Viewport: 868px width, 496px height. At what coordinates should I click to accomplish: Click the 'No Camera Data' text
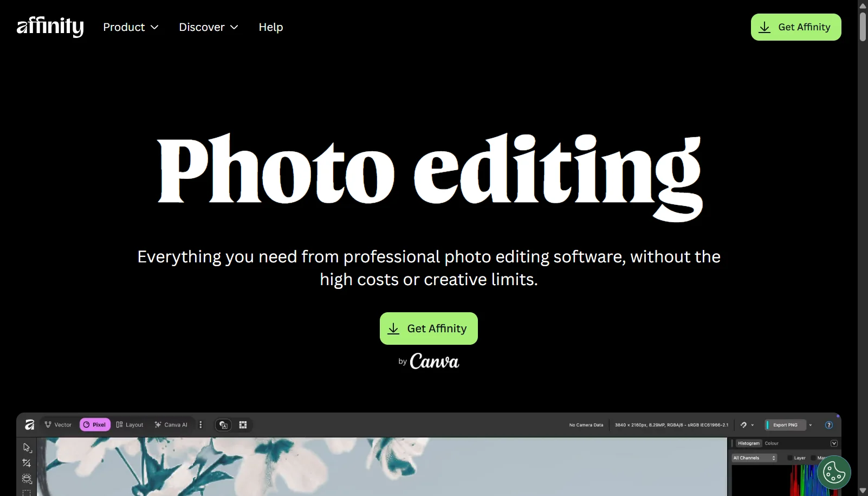point(586,425)
